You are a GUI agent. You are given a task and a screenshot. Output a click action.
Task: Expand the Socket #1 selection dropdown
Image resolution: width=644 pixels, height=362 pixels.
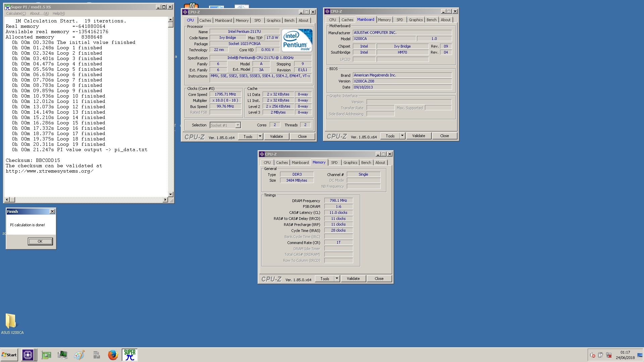point(238,125)
